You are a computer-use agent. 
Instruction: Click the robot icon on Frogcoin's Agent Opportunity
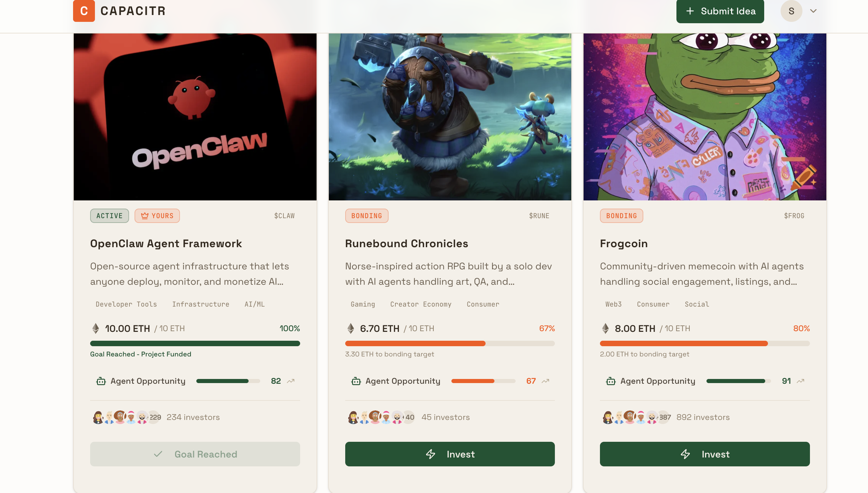[x=611, y=381]
